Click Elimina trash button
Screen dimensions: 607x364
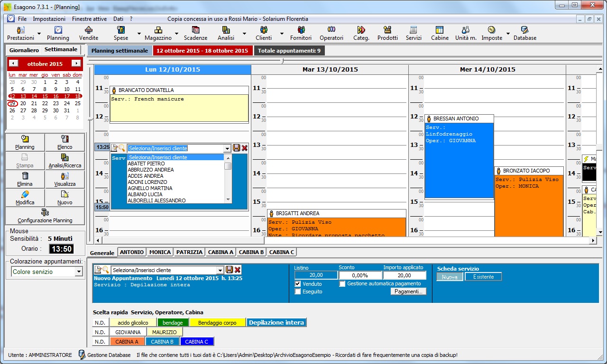click(x=25, y=179)
